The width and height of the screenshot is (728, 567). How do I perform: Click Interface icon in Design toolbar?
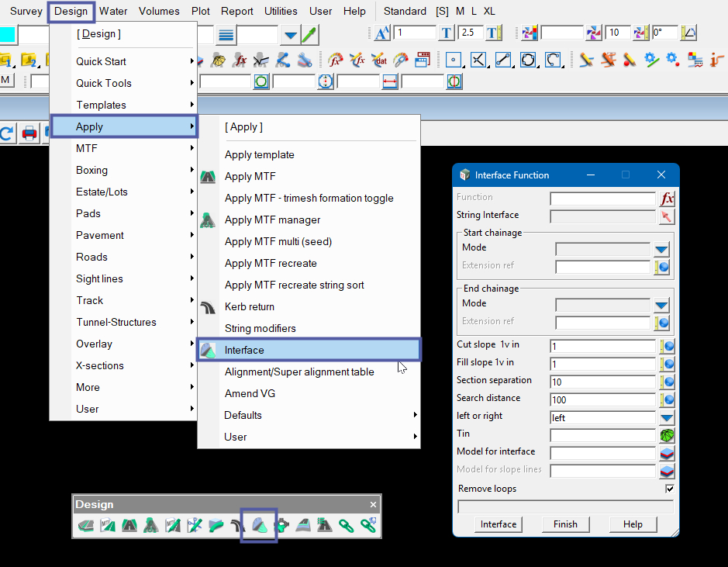pos(260,526)
